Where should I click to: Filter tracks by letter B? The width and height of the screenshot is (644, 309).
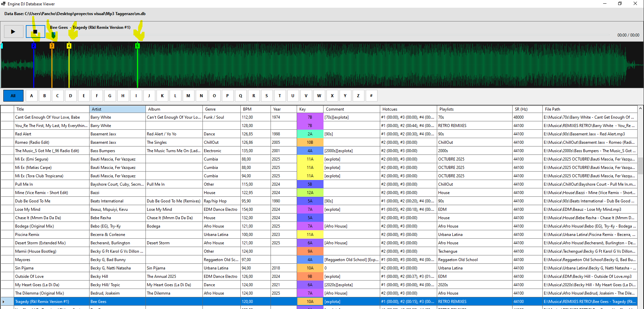[45, 96]
